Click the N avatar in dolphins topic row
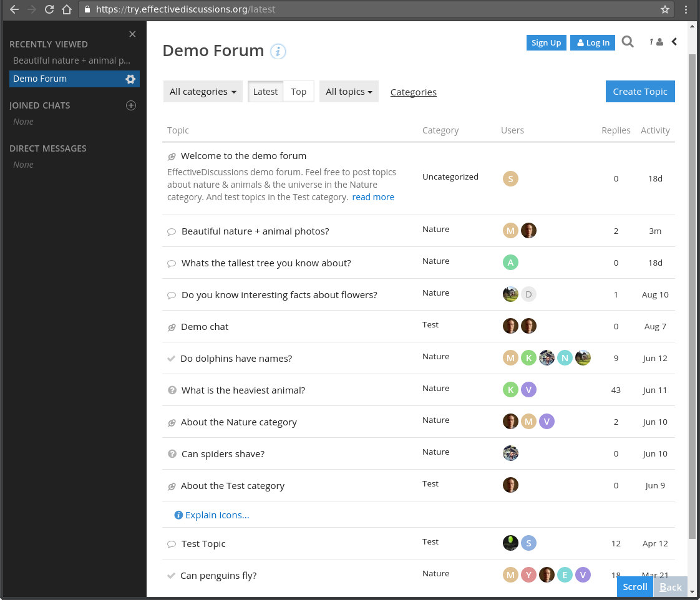This screenshot has height=600, width=700. point(565,357)
